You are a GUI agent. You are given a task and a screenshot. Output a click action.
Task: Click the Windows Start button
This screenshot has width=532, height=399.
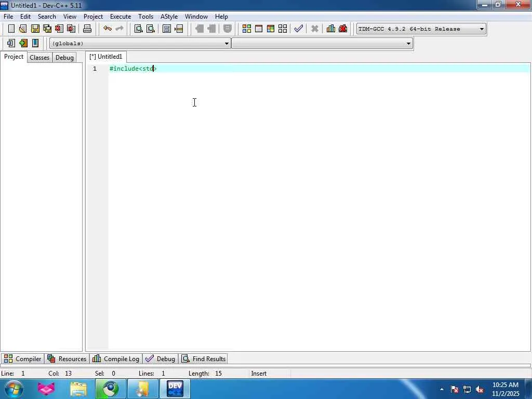[14, 389]
